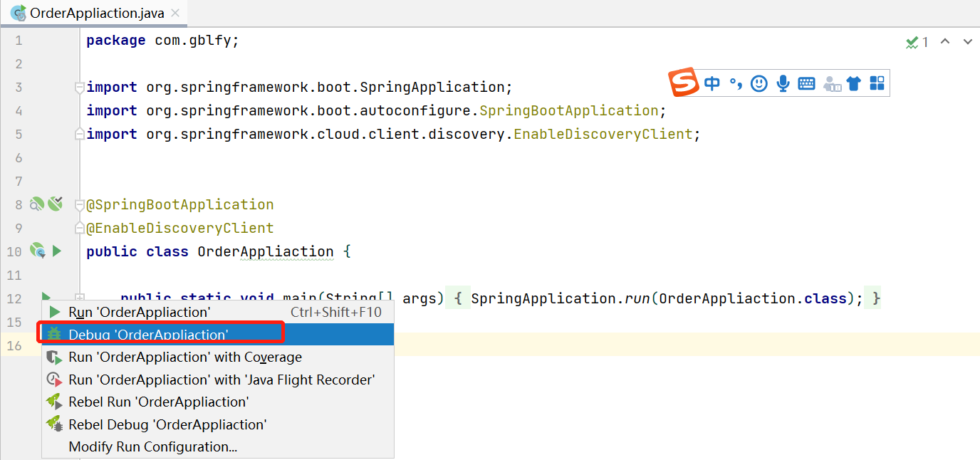980x460 pixels.
Task: Click green run arrow on line 12
Action: [46, 298]
